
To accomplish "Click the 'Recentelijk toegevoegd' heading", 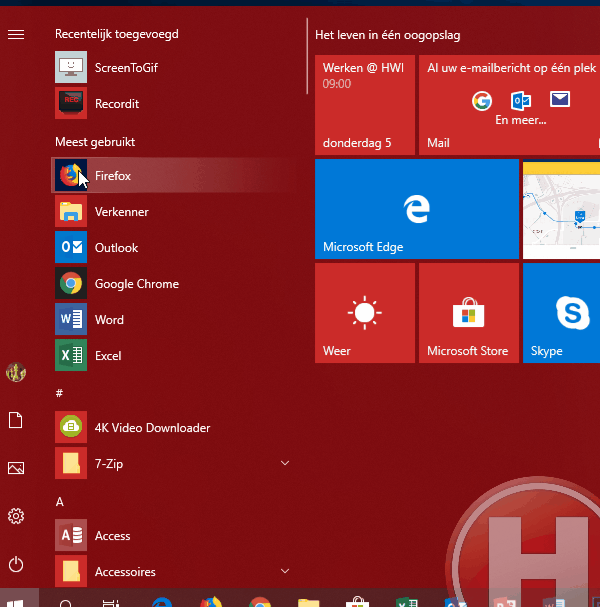I will (x=117, y=34).
